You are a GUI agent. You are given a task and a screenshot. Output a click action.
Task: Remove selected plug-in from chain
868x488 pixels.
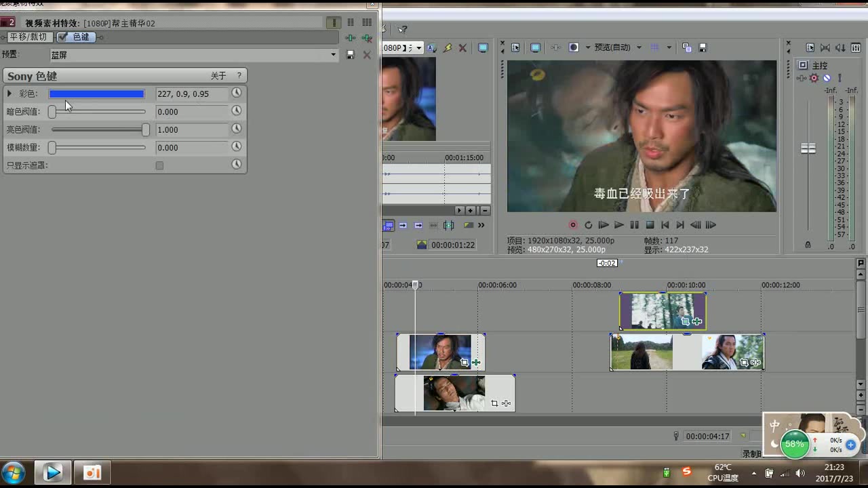click(x=367, y=38)
